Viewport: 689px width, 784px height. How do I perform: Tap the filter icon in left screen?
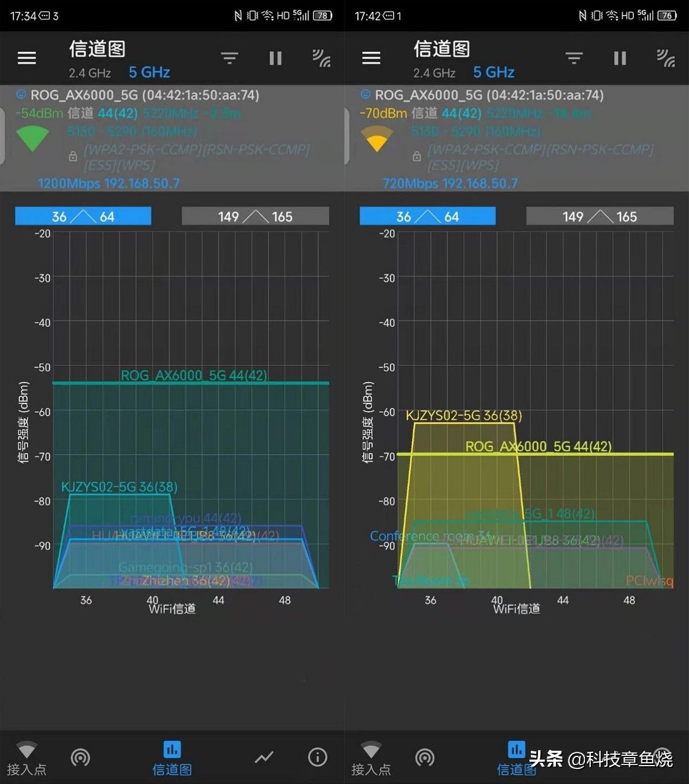pos(230,58)
